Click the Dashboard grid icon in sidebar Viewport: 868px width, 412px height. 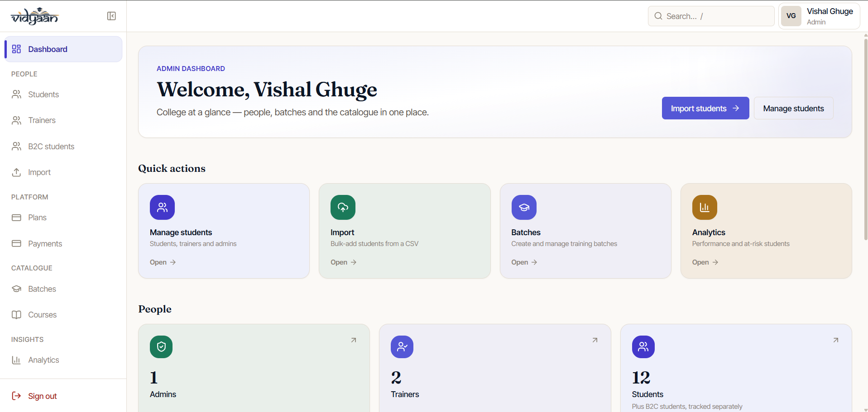click(x=16, y=49)
